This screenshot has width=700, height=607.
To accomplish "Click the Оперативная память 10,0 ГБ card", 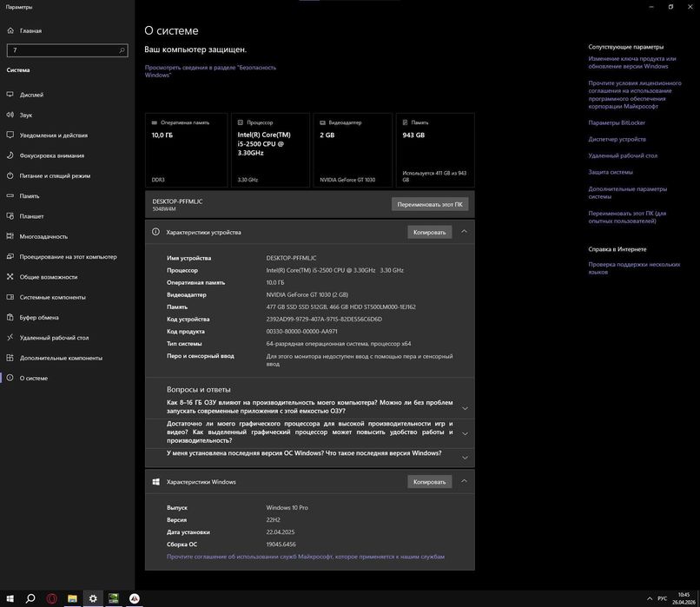I will 186,150.
